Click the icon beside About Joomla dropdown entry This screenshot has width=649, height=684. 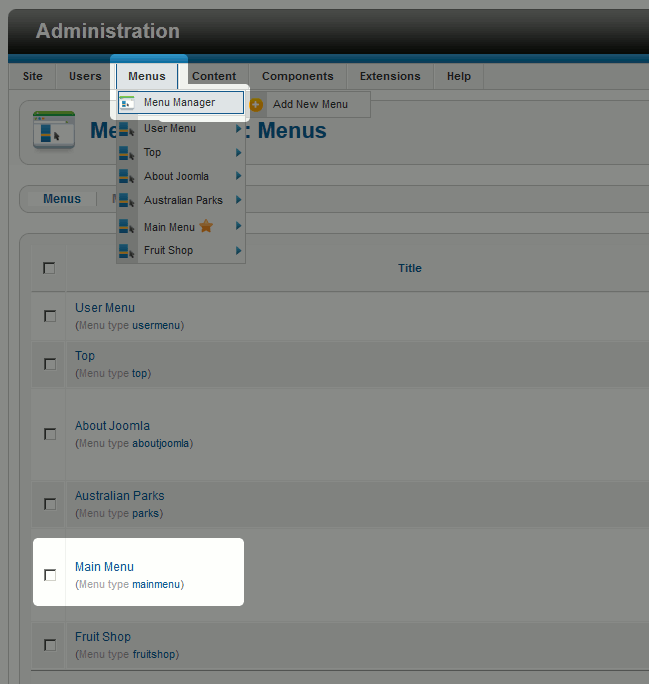(126, 177)
